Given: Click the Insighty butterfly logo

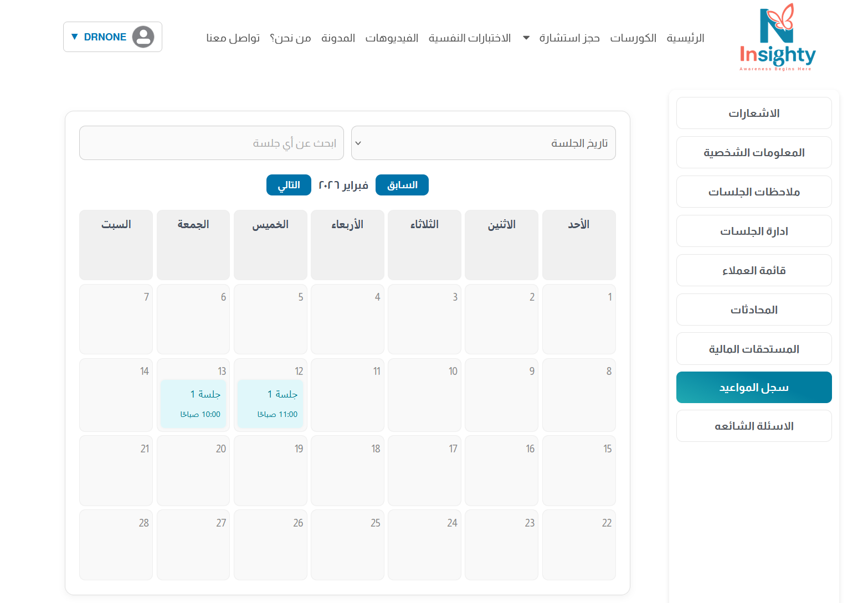Looking at the screenshot, I should point(777,38).
